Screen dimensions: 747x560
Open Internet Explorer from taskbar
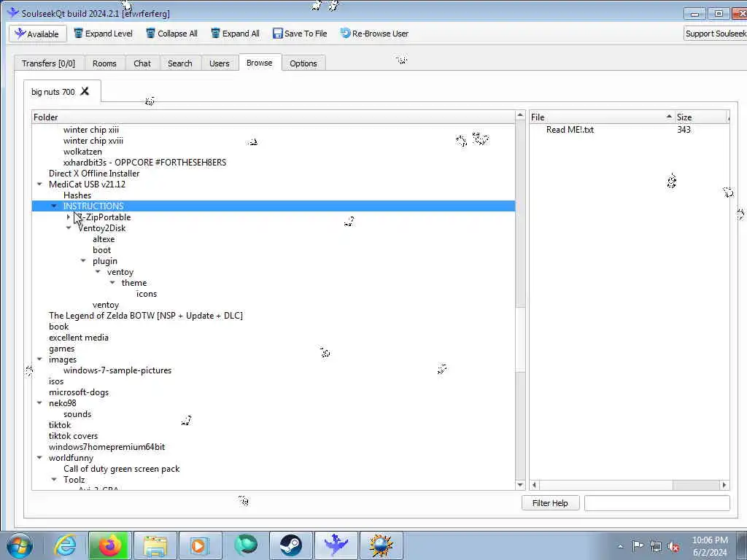tap(64, 545)
